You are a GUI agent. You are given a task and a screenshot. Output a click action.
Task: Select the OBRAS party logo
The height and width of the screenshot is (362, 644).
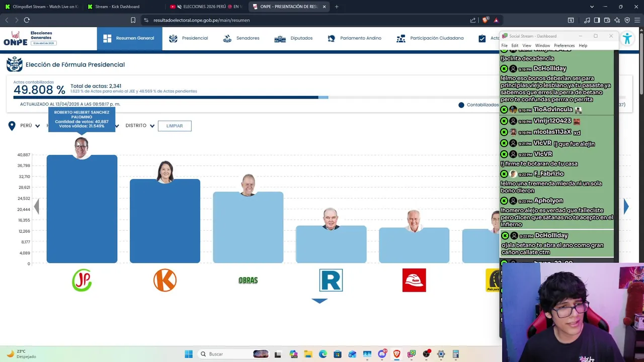248,280
